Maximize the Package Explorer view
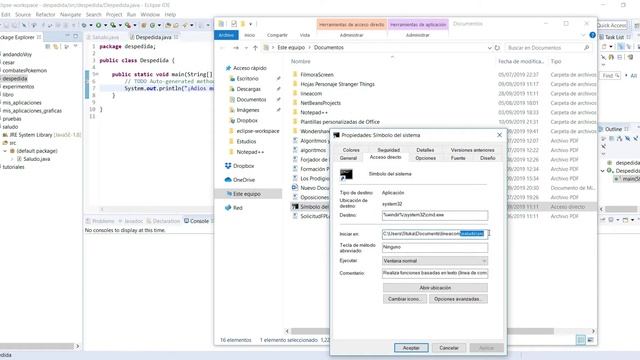This screenshot has height=360, width=640. click(76, 37)
